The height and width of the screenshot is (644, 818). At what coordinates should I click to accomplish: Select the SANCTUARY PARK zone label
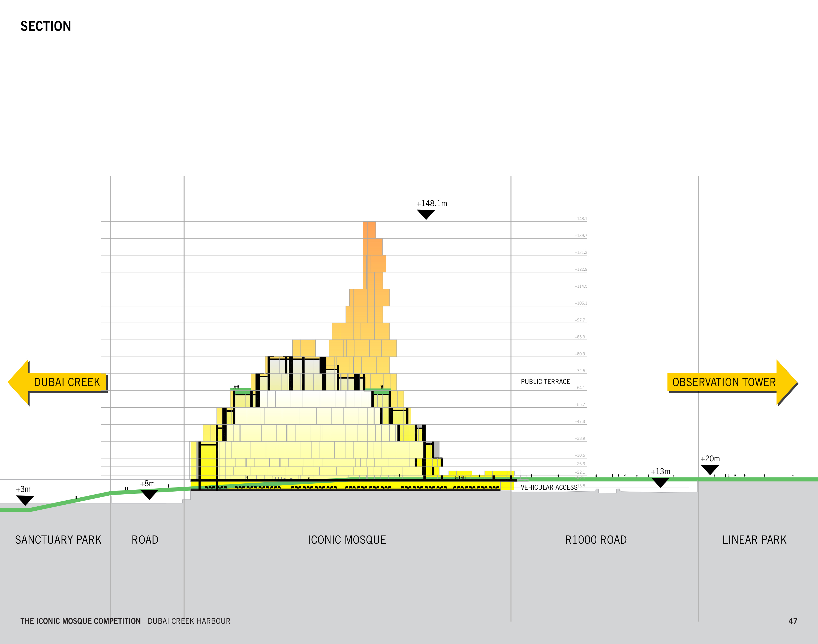click(58, 540)
